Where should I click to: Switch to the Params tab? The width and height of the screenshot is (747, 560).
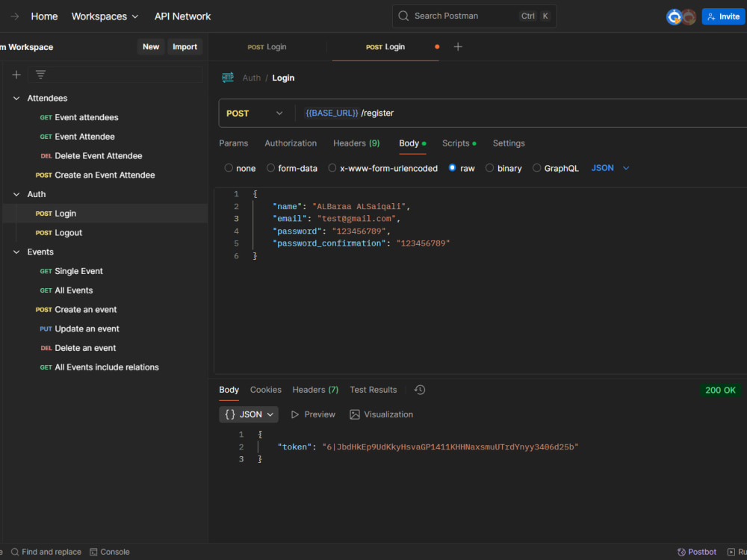(233, 143)
